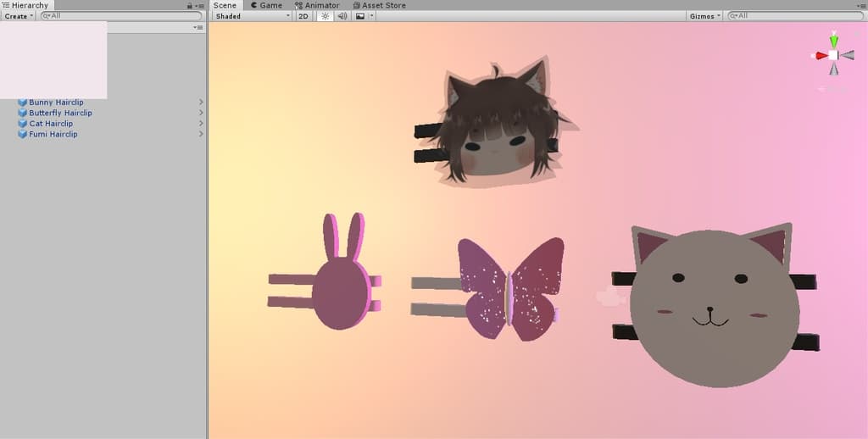Click the Hierarchy panel lock icon
Viewport: 868px width, 439px height.
190,5
